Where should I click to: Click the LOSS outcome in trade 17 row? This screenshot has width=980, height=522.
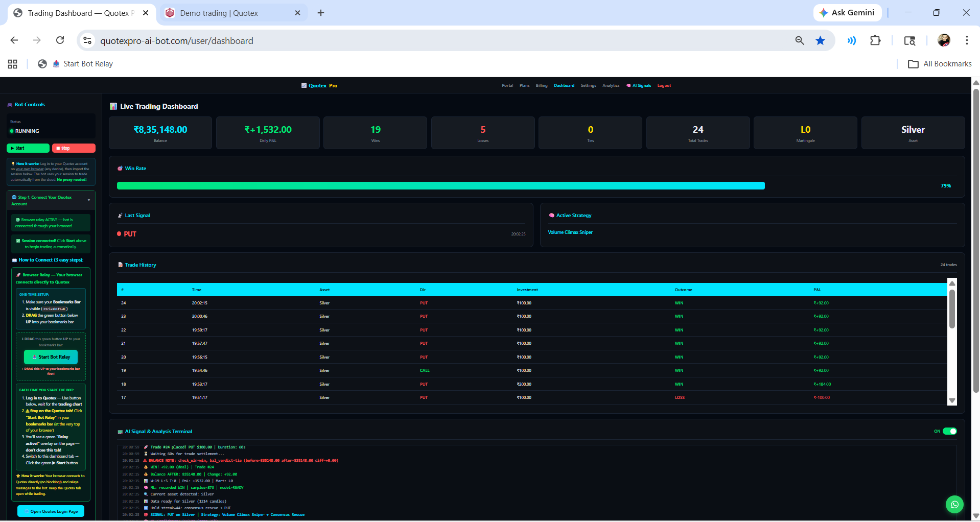(x=680, y=397)
